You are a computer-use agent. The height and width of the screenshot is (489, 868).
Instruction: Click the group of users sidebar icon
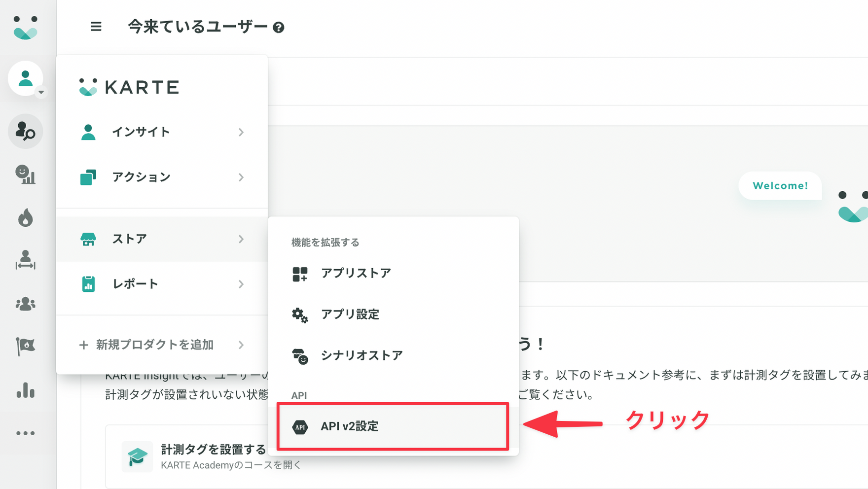(x=26, y=304)
